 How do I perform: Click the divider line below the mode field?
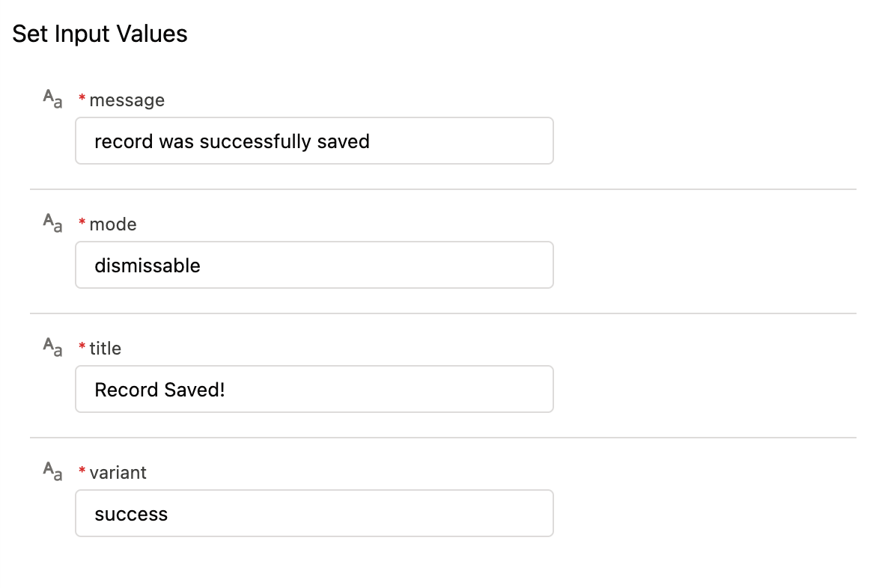coord(442,313)
